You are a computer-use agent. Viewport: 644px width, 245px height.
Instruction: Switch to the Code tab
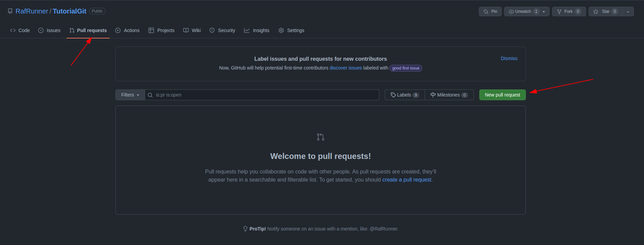[x=20, y=30]
